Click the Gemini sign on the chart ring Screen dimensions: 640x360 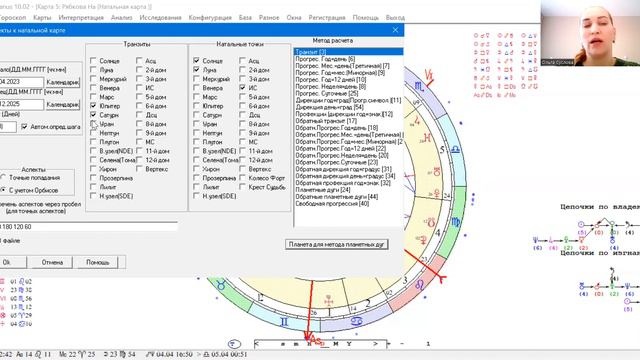(284, 322)
